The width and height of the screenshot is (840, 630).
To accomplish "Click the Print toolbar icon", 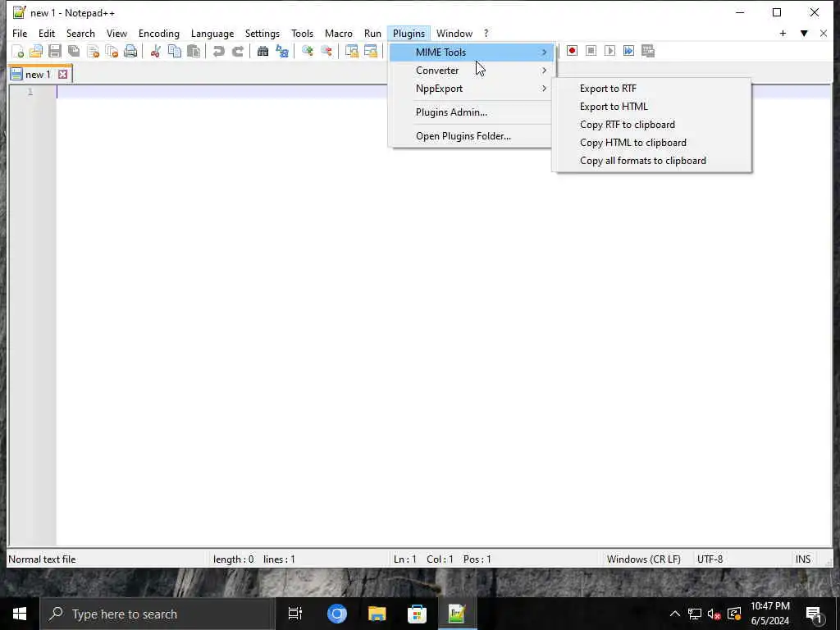I will pyautogui.click(x=130, y=52).
